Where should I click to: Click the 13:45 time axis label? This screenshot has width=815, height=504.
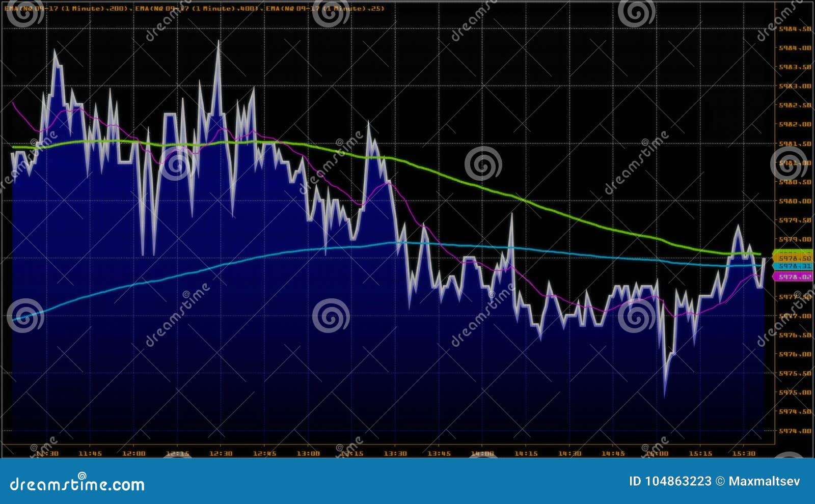point(439,454)
